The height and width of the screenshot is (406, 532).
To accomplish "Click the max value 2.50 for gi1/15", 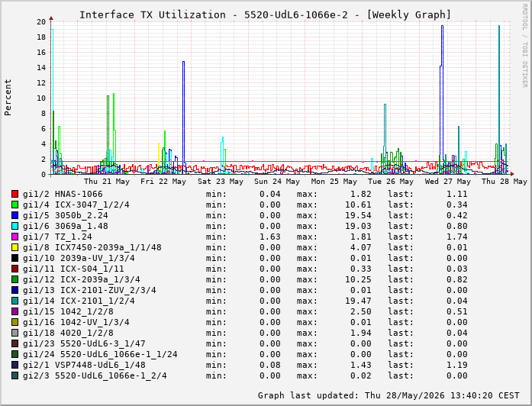I will pyautogui.click(x=361, y=311).
